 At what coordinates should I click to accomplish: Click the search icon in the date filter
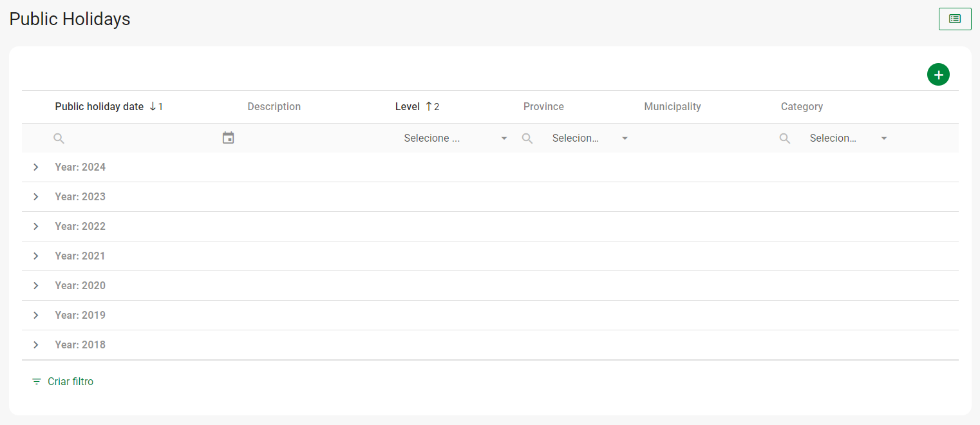pyautogui.click(x=59, y=138)
